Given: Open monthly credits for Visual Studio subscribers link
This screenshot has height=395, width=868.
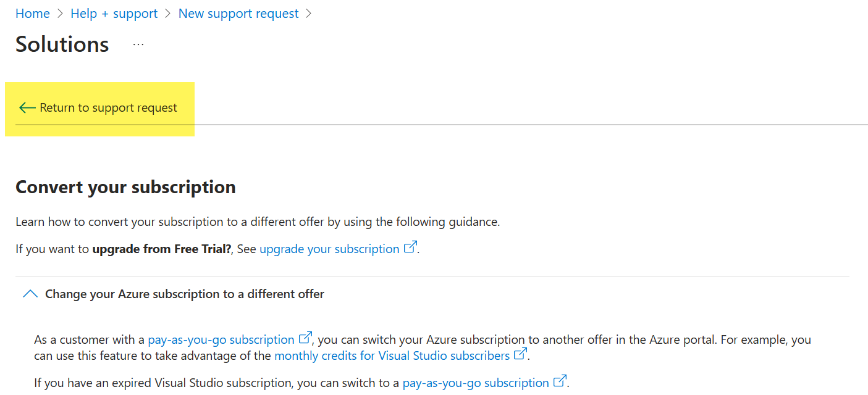Looking at the screenshot, I should click(x=392, y=355).
